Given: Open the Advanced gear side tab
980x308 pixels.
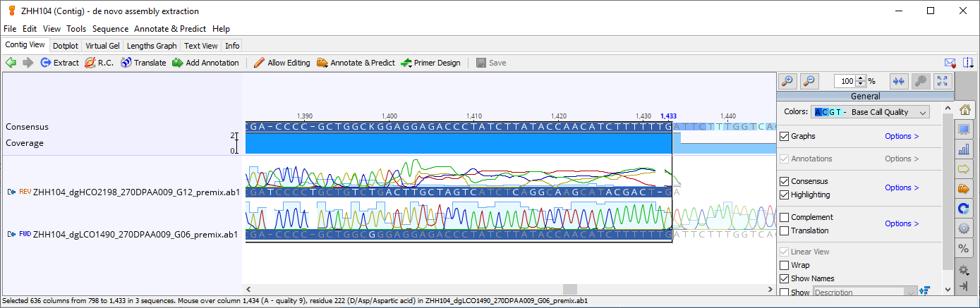Looking at the screenshot, I should coord(964,228).
